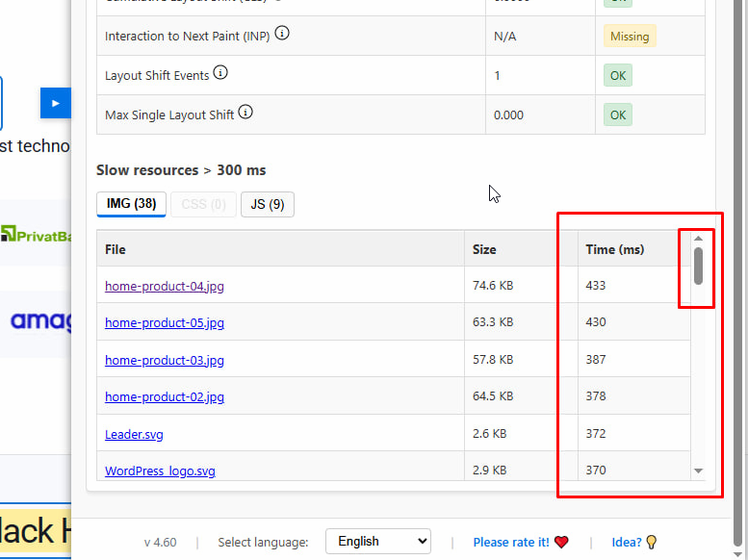This screenshot has height=560, width=748.
Task: Click the slow resources table scrollbar thumb
Action: tap(698, 266)
